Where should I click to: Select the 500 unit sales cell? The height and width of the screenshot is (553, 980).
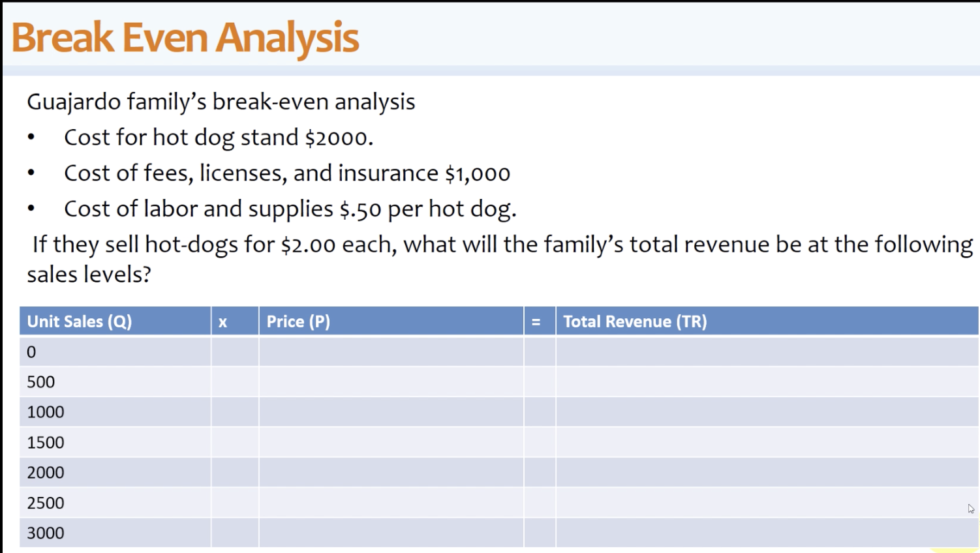click(x=40, y=381)
